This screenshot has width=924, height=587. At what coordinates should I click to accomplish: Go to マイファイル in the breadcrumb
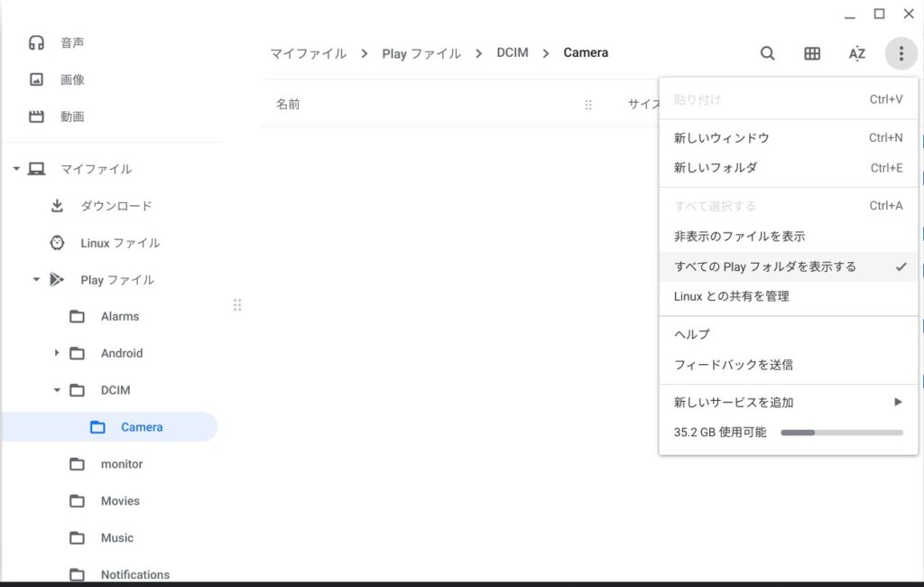point(309,53)
